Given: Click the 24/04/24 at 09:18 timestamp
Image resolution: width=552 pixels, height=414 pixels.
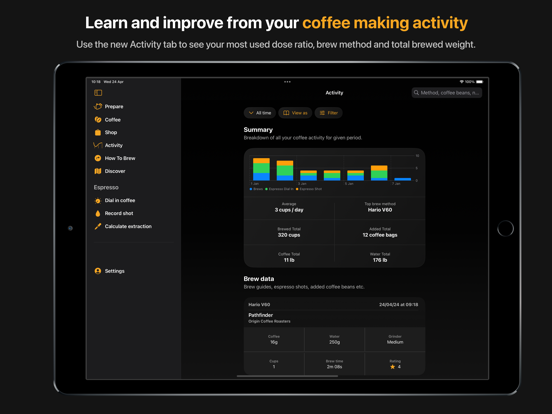Looking at the screenshot, I should [x=399, y=305].
